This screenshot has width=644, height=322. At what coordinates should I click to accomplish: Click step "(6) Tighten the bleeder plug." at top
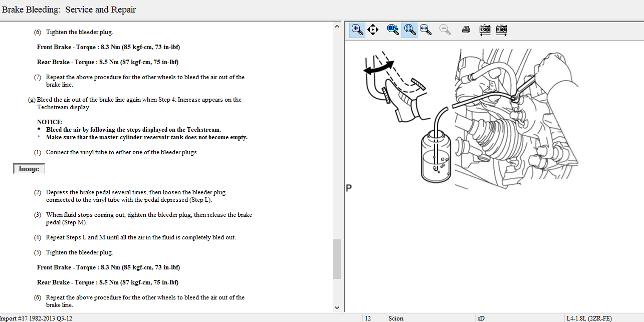[x=74, y=32]
